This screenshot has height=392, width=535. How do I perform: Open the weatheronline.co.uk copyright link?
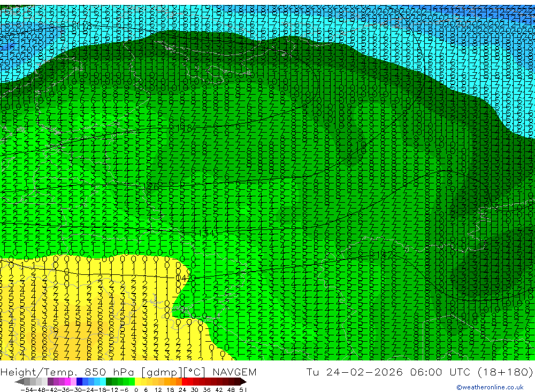click(x=490, y=387)
